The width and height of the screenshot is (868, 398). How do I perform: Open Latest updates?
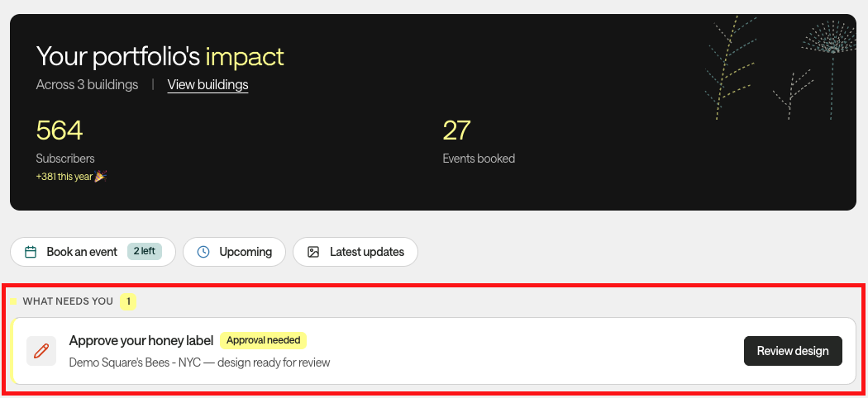click(355, 252)
